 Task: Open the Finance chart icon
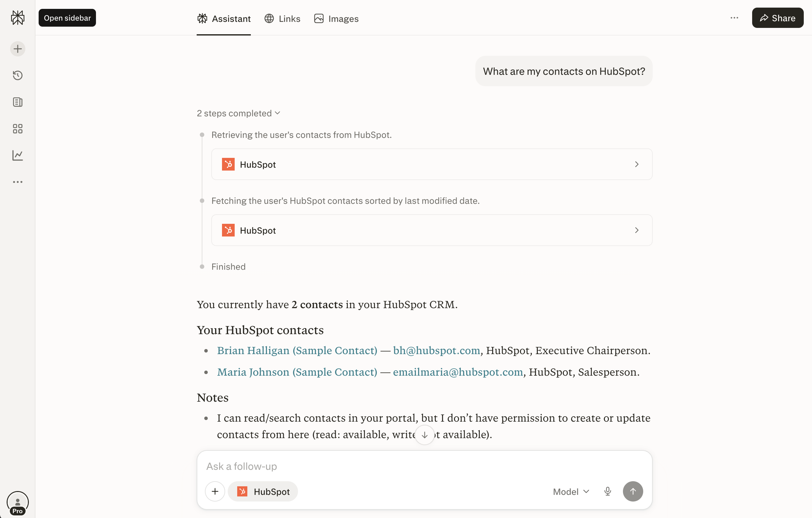[x=17, y=155]
